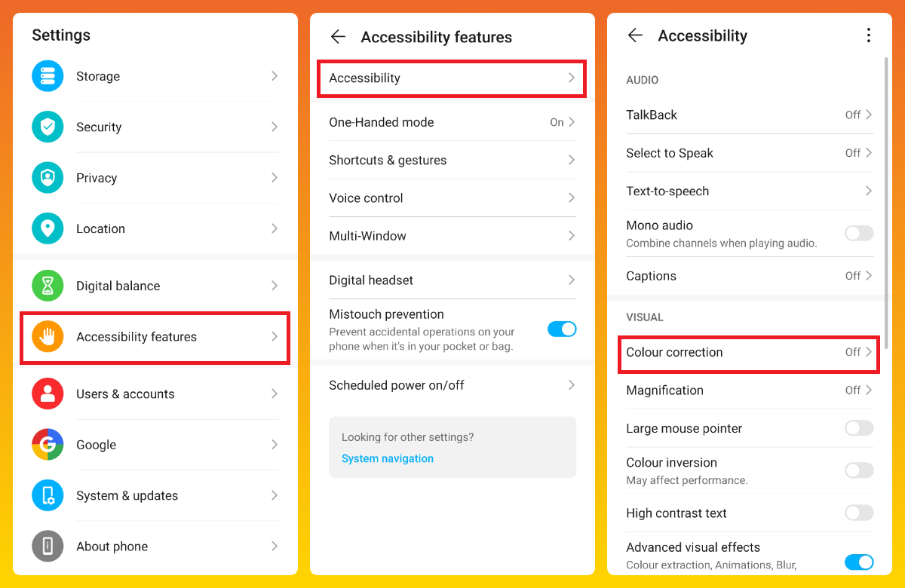Disable the Mistouch prevention switch
Screen dimensions: 905x588
pos(562,329)
